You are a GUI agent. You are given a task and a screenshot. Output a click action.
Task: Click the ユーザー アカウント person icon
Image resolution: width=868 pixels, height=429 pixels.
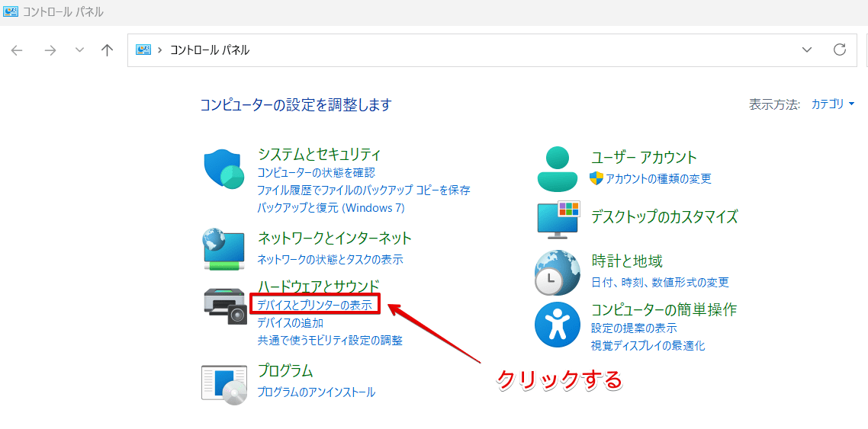pos(558,168)
